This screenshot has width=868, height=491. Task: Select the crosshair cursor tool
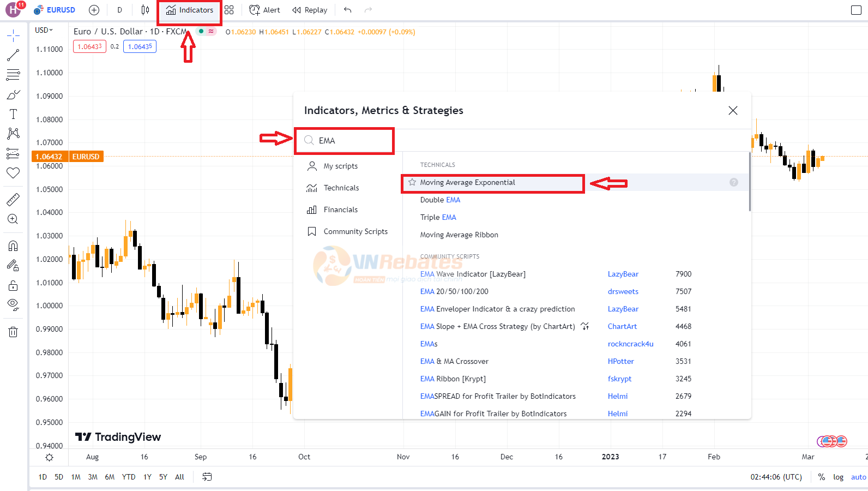click(13, 36)
